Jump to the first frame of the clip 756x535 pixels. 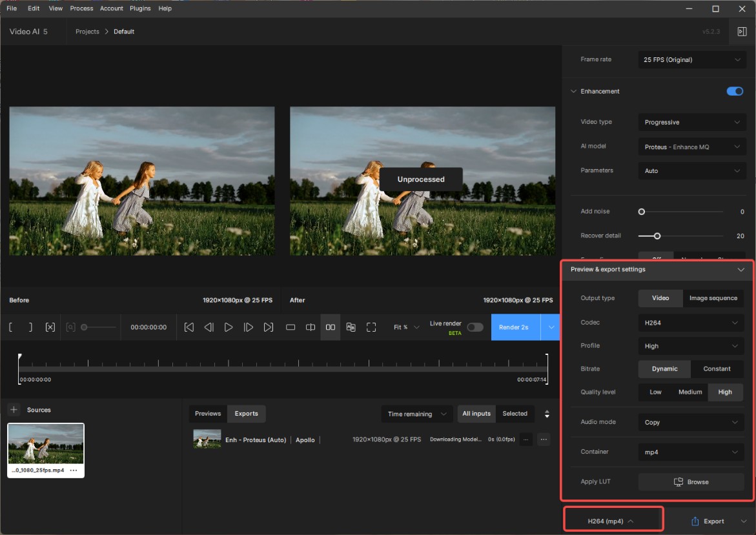click(189, 327)
